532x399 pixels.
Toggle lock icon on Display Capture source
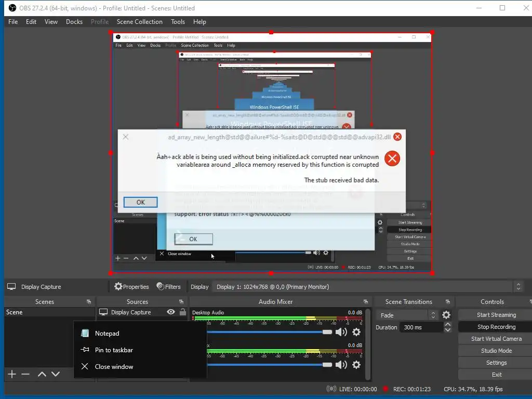tap(183, 312)
